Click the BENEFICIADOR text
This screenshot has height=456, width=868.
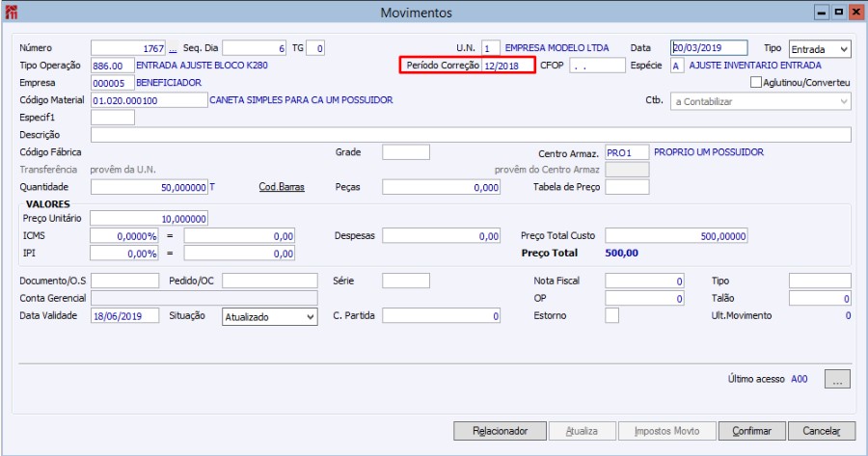click(x=169, y=83)
